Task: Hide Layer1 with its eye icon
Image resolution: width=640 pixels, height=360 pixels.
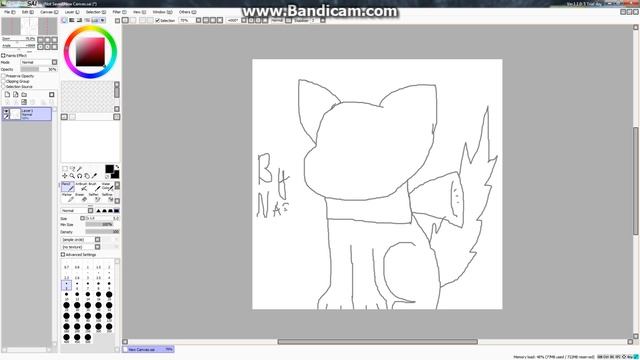Action: [x=6, y=111]
